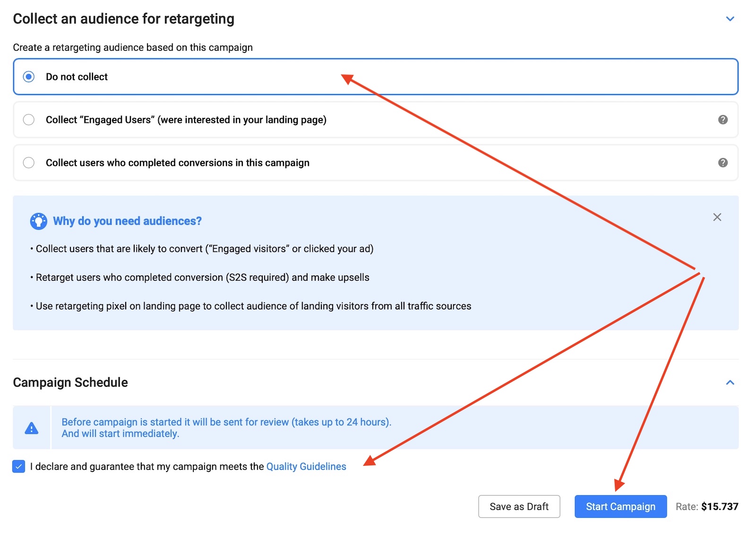The image size is (756, 533).
Task: Choose the Collect "Engaged Users" radio button
Action: (29, 120)
